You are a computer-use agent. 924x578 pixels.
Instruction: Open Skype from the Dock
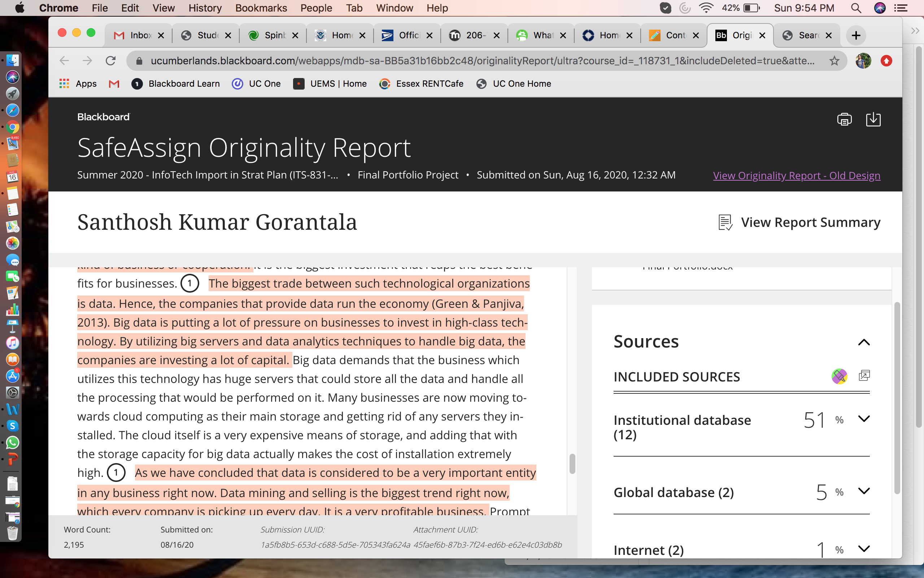(x=12, y=426)
